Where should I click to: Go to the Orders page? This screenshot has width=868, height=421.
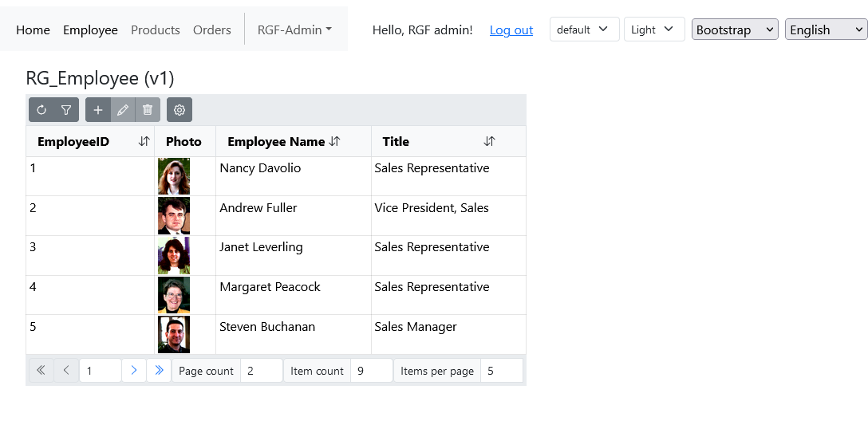click(211, 30)
